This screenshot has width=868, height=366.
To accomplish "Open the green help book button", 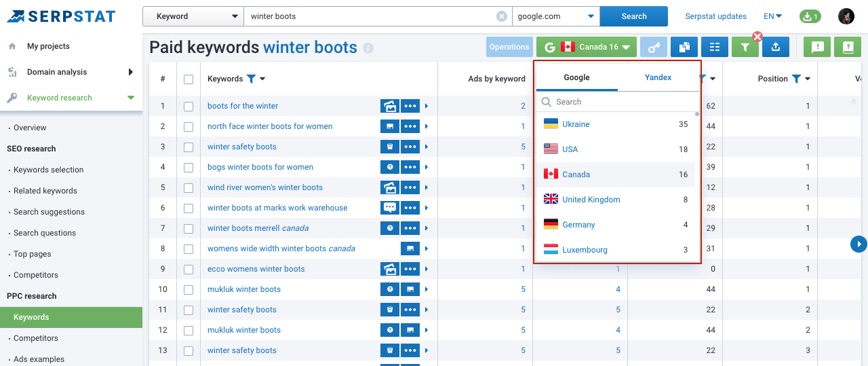I will pyautogui.click(x=848, y=47).
